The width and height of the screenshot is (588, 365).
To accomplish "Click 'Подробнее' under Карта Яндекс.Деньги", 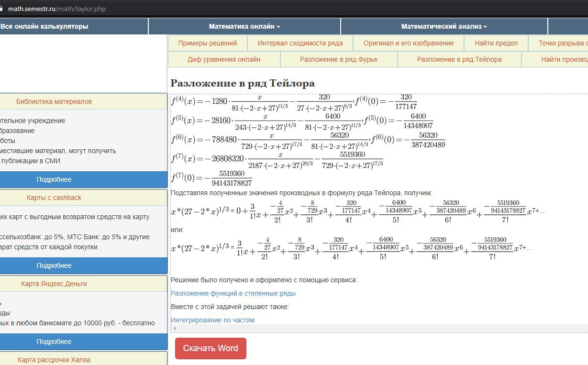I will point(54,342).
